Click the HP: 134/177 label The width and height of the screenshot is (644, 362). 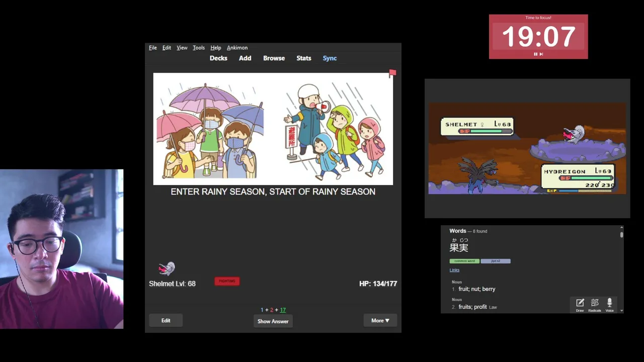(x=378, y=284)
